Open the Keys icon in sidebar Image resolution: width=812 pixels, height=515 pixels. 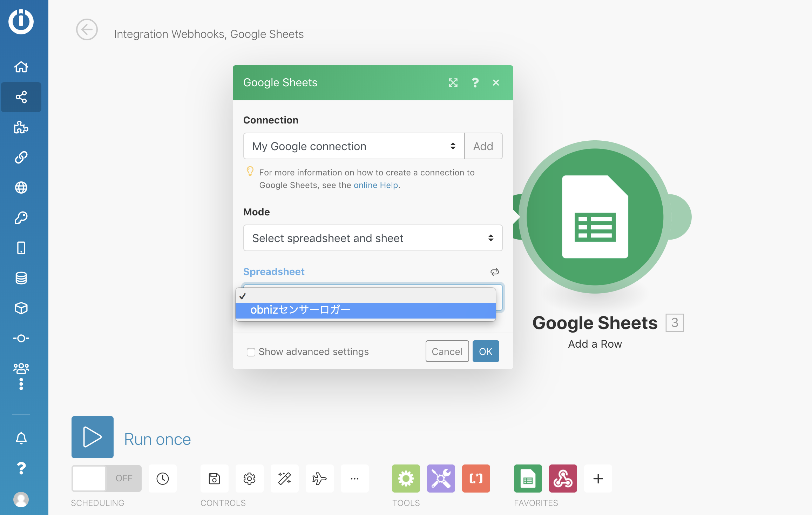[21, 218]
